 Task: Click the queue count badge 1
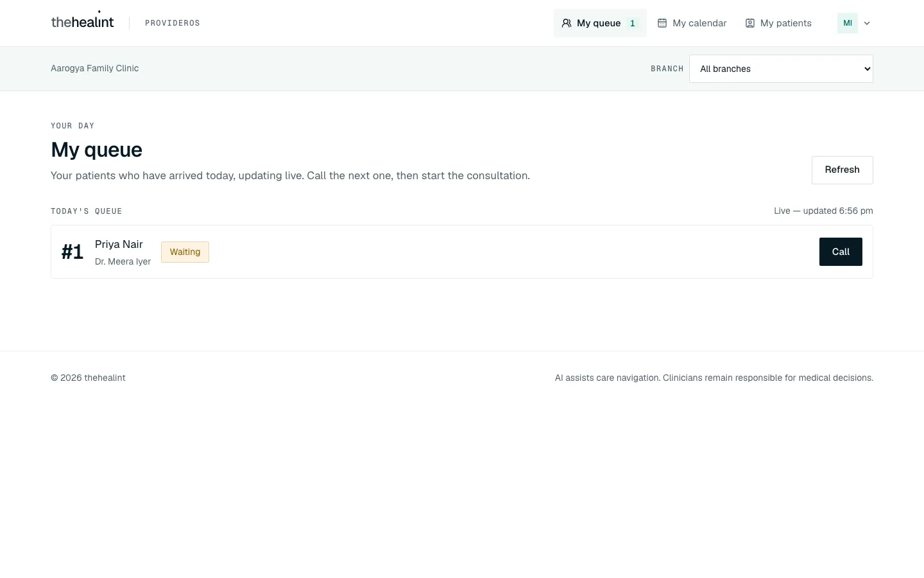point(633,23)
